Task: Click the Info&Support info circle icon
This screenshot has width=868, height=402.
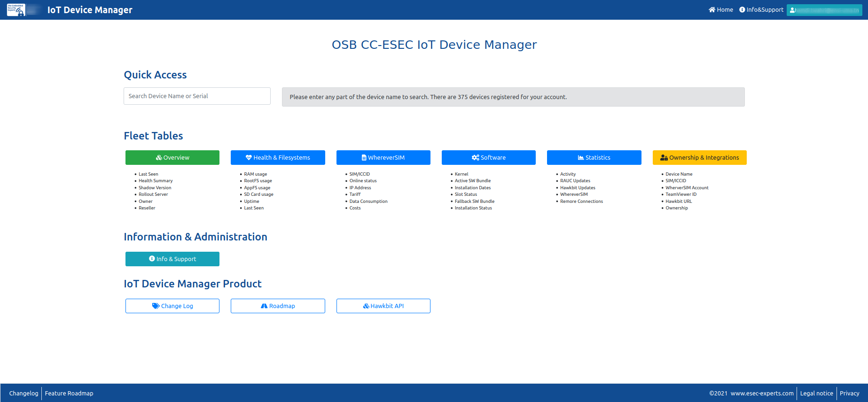Action: (742, 10)
